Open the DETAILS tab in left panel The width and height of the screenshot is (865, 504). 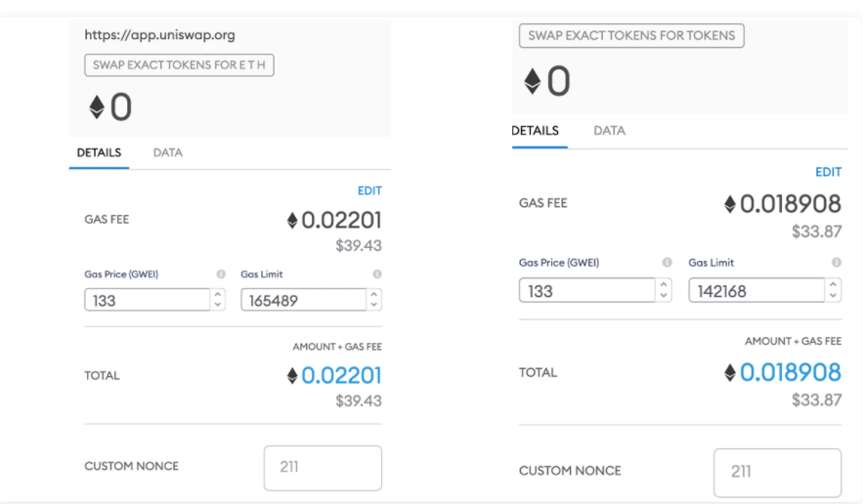coord(99,152)
